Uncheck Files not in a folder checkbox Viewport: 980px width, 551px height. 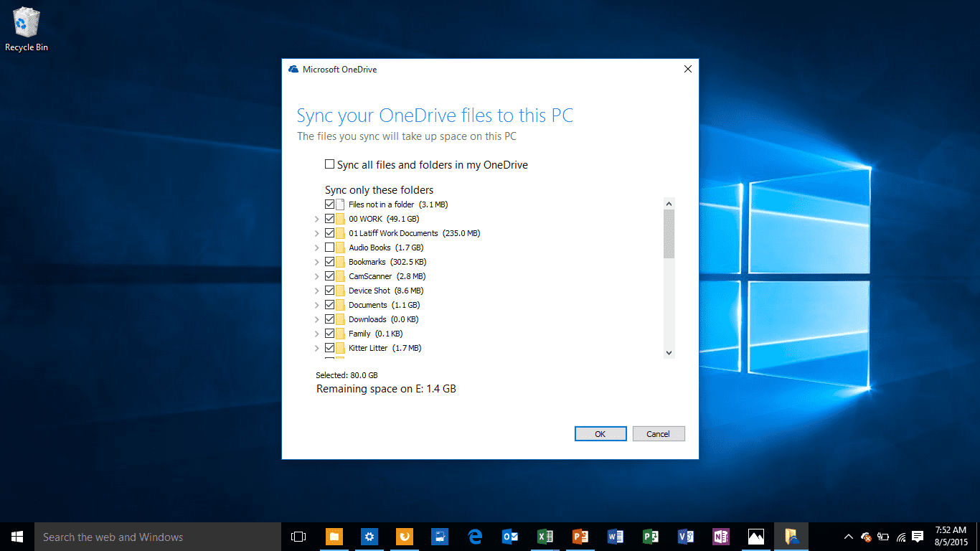(x=330, y=204)
